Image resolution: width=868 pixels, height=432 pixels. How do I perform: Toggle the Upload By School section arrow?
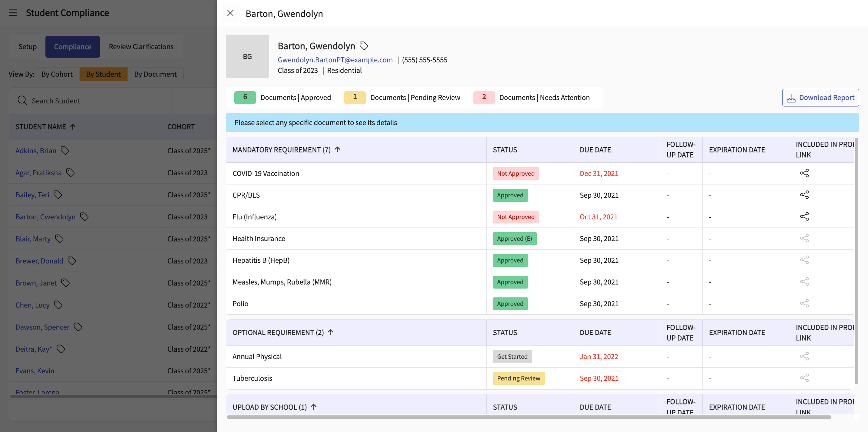click(314, 407)
